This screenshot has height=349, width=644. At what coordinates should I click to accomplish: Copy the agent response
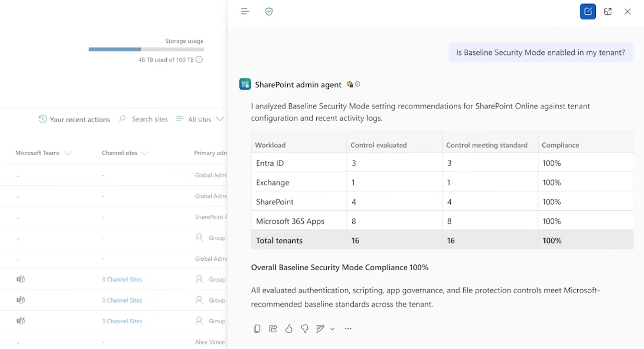(257, 329)
